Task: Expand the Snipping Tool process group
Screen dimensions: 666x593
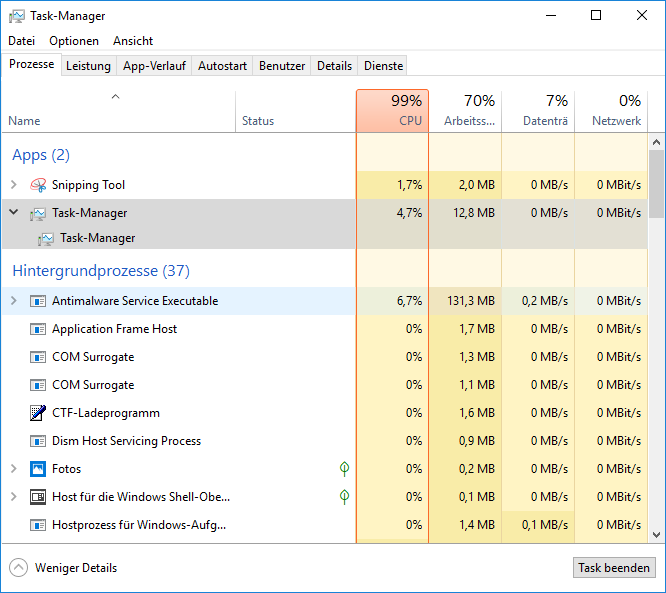Action: coord(14,185)
